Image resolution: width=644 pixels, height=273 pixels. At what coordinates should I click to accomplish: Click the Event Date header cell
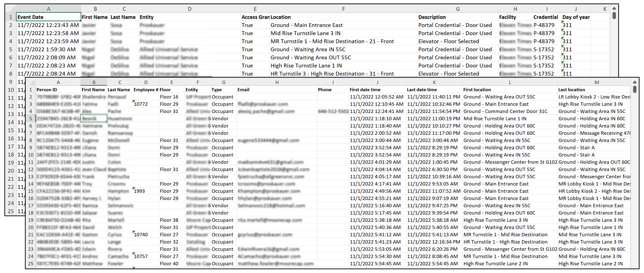click(x=48, y=17)
